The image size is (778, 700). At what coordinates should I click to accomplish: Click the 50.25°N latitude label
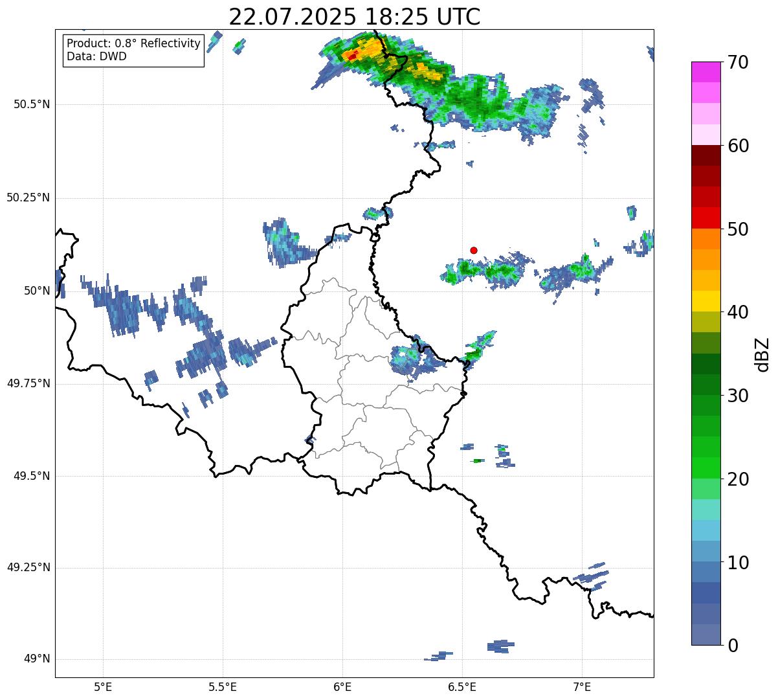(x=28, y=198)
